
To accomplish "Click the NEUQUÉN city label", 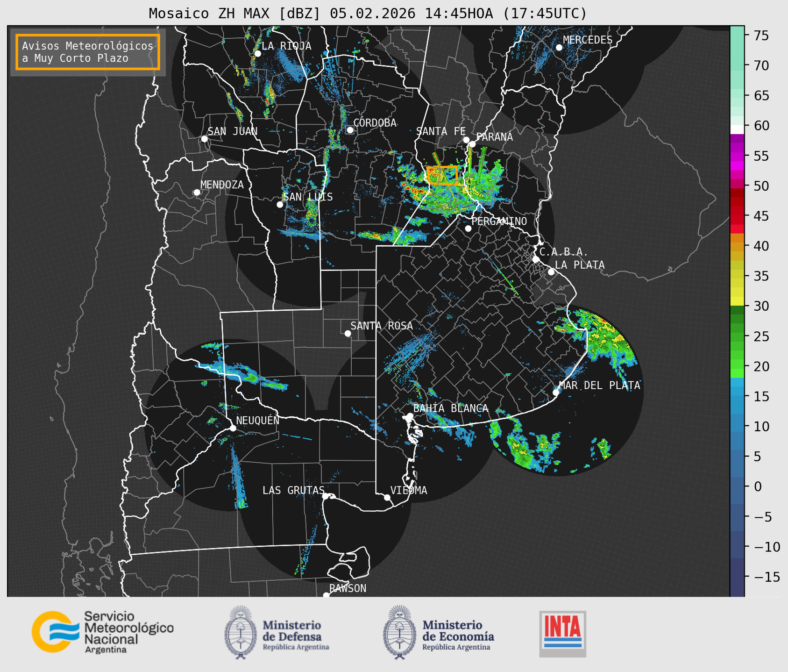I will tap(258, 420).
